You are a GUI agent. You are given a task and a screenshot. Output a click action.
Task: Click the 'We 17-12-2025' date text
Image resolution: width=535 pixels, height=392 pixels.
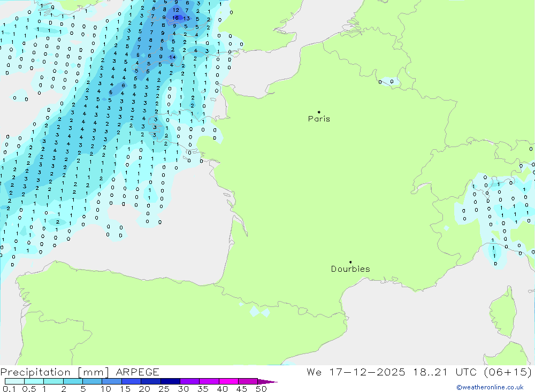[x=356, y=372]
